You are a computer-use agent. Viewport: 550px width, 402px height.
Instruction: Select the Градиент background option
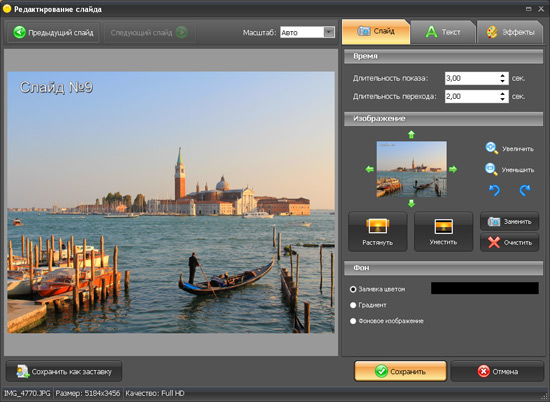pyautogui.click(x=353, y=305)
